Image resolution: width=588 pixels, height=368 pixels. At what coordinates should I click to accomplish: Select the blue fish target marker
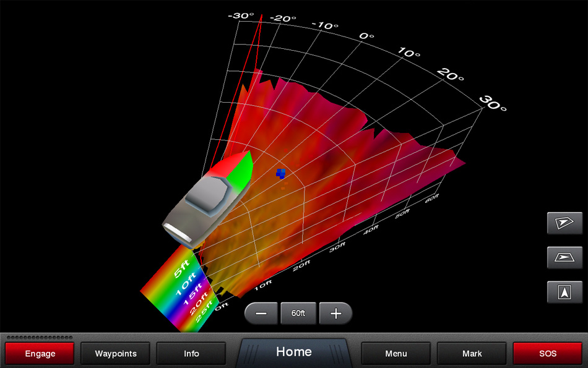click(x=281, y=174)
